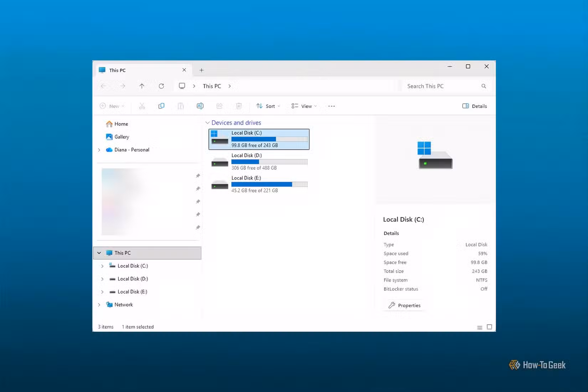This screenshot has width=588, height=392.
Task: Expand Diana - Personal OneDrive node
Action: 99,150
